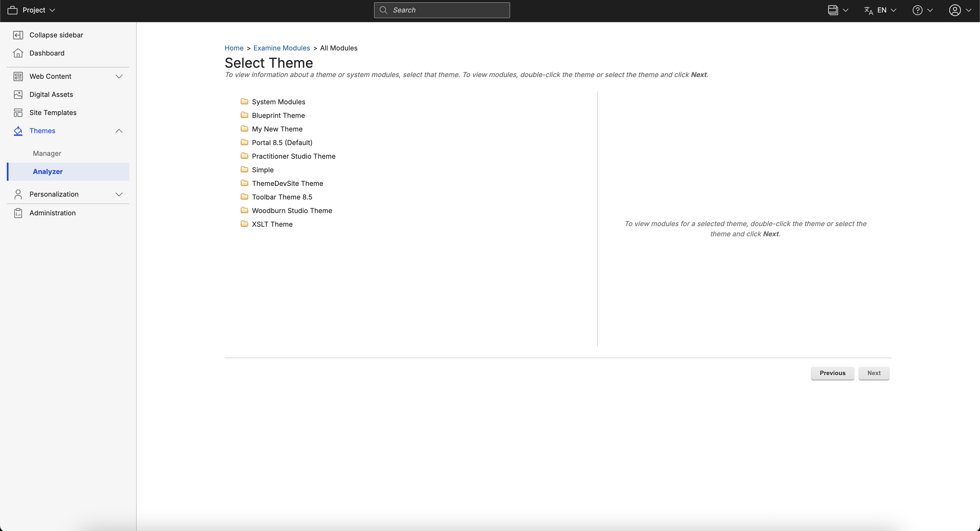The image size is (980, 531).
Task: Select the Woodburn Studio Theme entry
Action: 292,211
